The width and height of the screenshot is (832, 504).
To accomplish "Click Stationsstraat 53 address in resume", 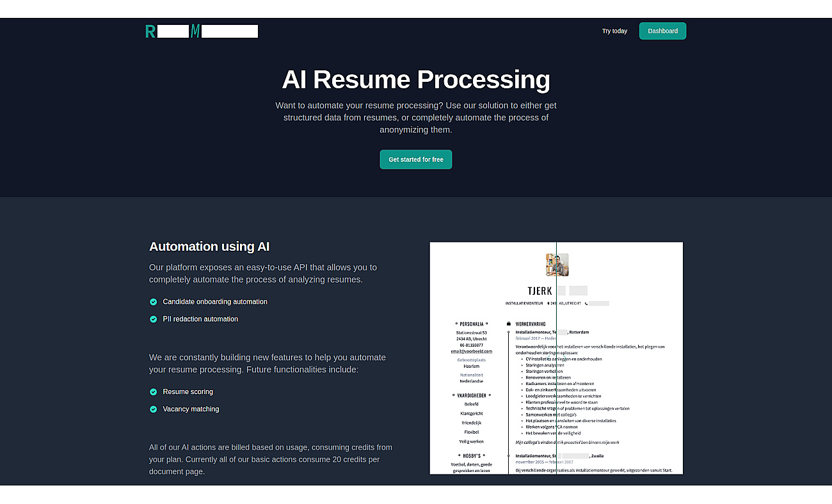I will click(x=472, y=333).
